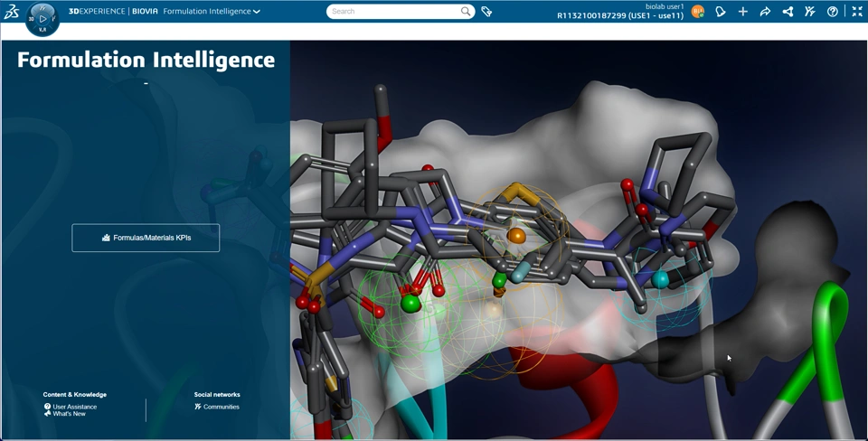This screenshot has height=441, width=868.
Task: Click the 3DEXPERIENCE | BIOVIA brand text
Action: pos(113,11)
